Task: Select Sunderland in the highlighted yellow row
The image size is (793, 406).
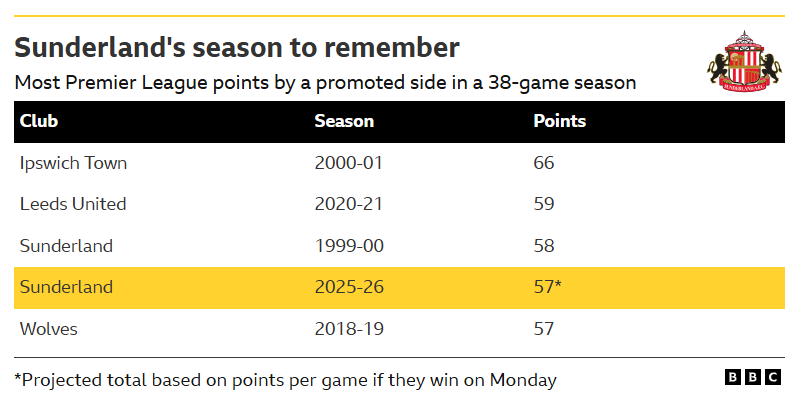Action: (66, 287)
